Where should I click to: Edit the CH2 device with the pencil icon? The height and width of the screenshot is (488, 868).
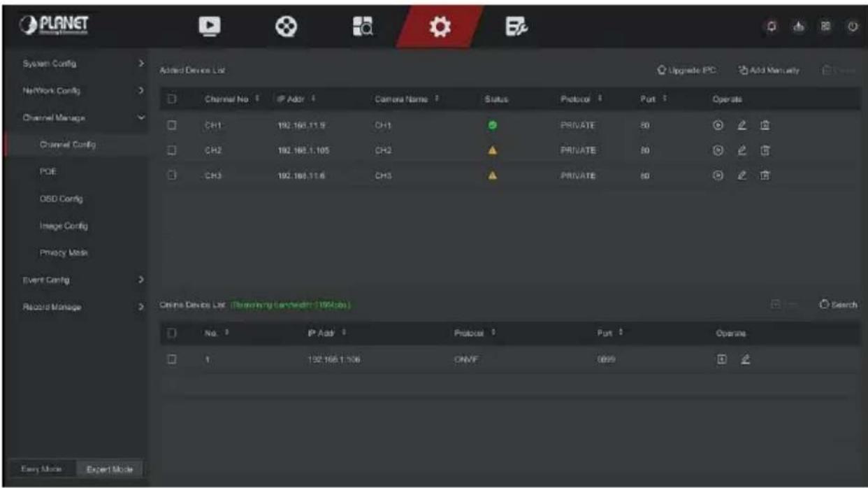(742, 150)
